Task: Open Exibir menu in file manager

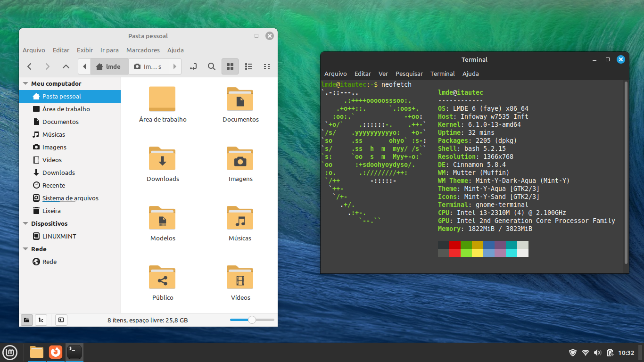Action: (85, 50)
